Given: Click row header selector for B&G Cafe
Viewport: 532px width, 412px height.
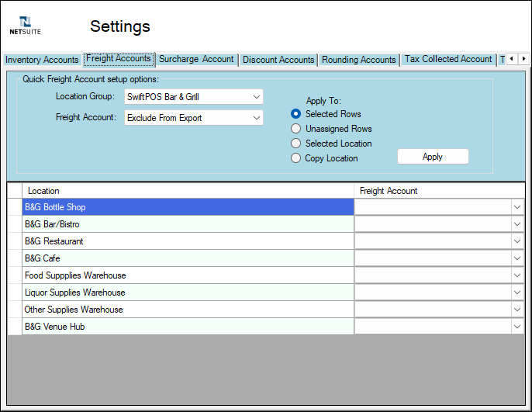Looking at the screenshot, I should coord(15,258).
